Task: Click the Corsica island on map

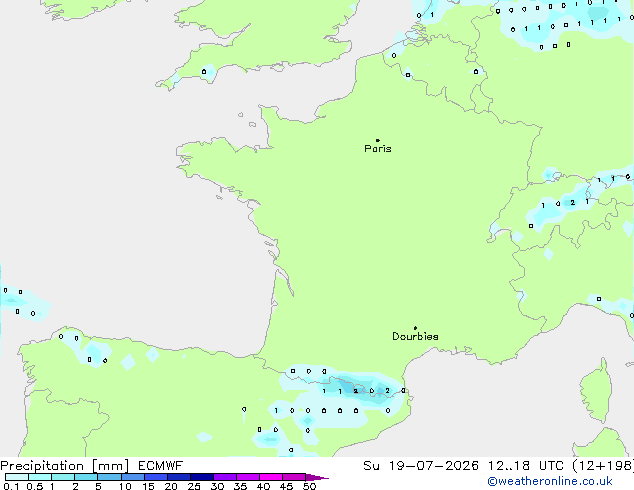Action: pos(596,391)
